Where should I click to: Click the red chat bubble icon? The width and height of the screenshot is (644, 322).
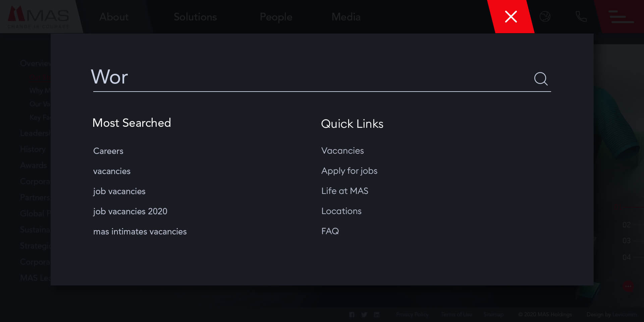tap(628, 286)
